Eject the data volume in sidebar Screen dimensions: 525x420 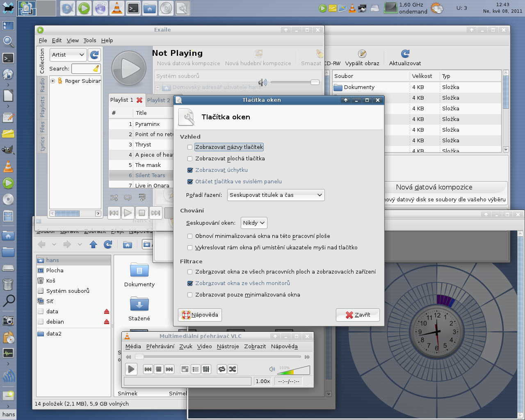pos(107,311)
